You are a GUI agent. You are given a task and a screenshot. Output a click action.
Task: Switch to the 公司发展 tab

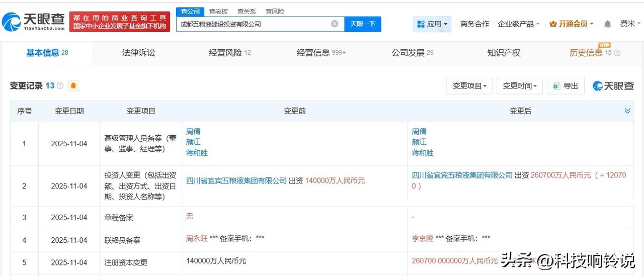[413, 53]
